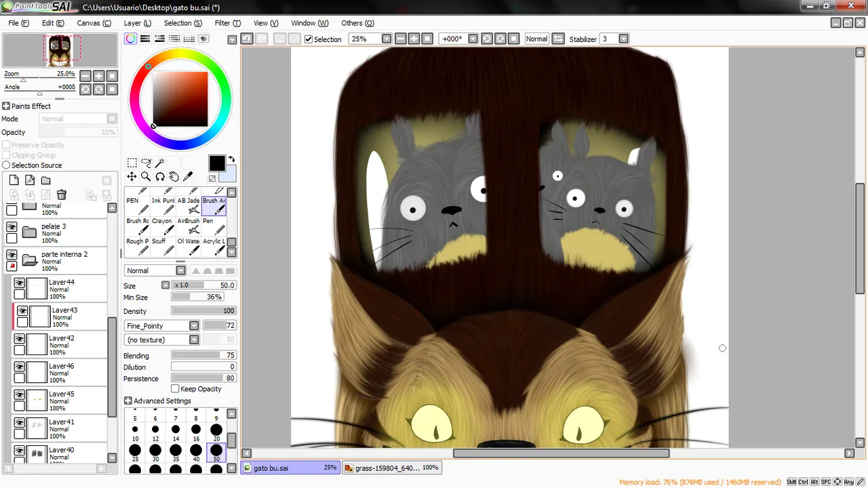
Task: Show the RGB slider panel
Action: point(145,39)
